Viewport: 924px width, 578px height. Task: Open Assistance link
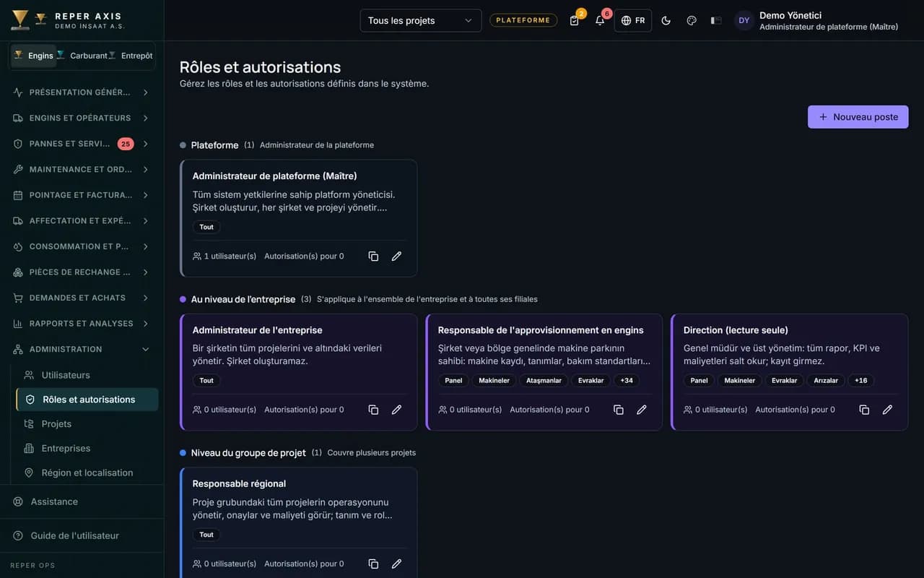tap(82, 501)
